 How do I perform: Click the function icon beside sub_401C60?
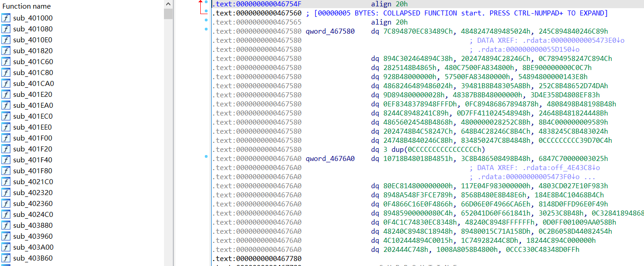coord(6,62)
